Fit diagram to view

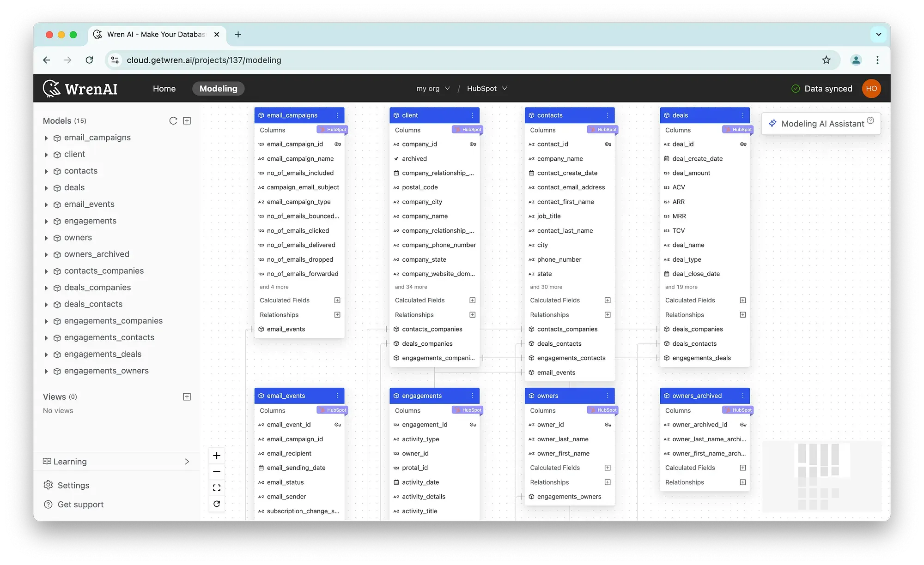(x=217, y=487)
